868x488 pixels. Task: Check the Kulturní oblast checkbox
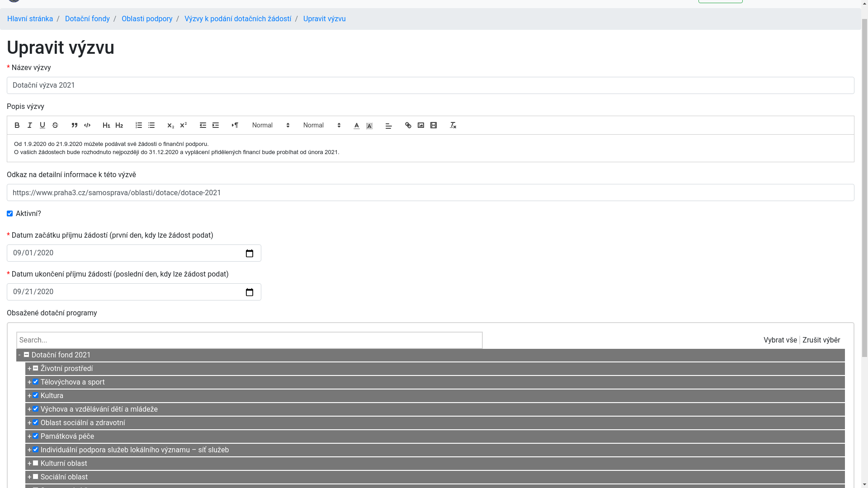[x=36, y=463]
